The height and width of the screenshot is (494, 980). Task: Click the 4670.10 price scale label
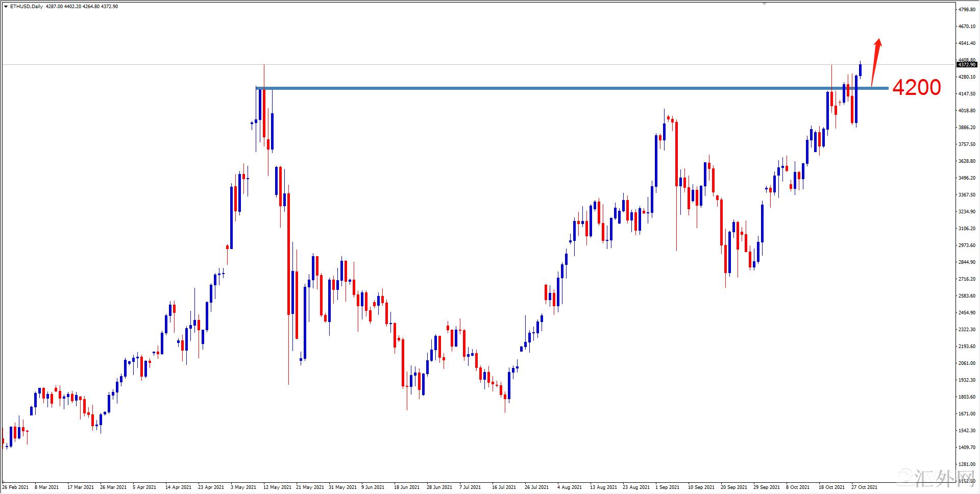[967, 27]
